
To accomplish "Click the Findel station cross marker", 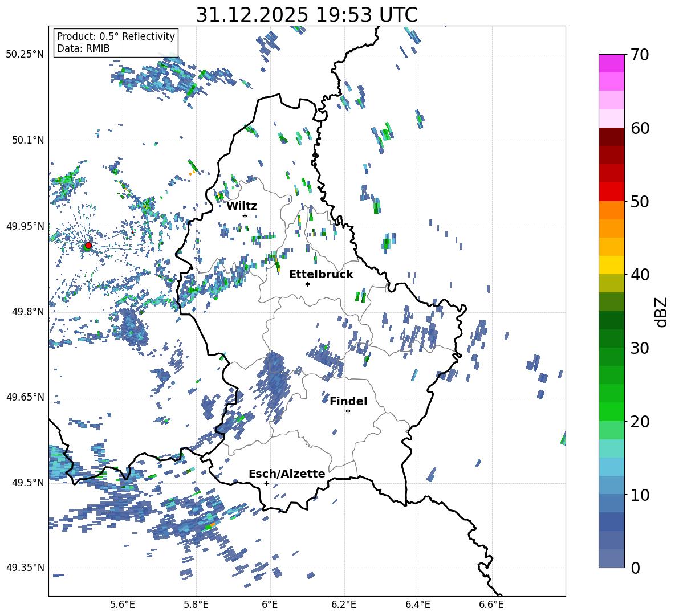I will pos(348,411).
